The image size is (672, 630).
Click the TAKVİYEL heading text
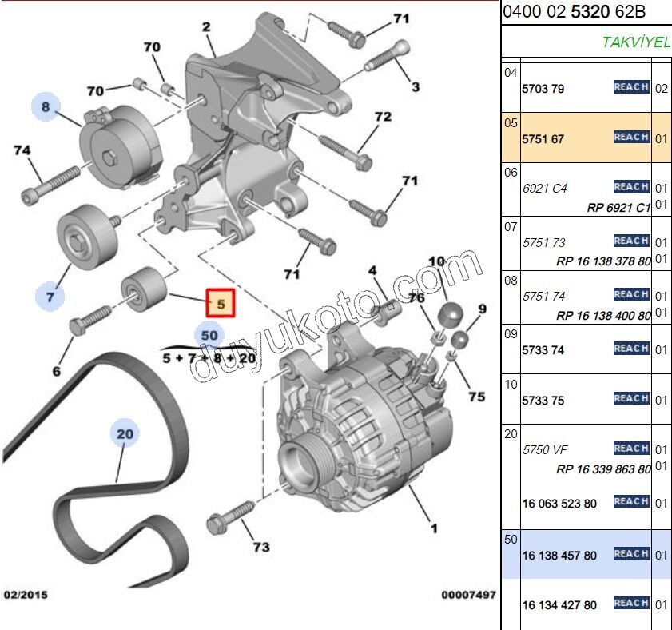click(x=636, y=42)
